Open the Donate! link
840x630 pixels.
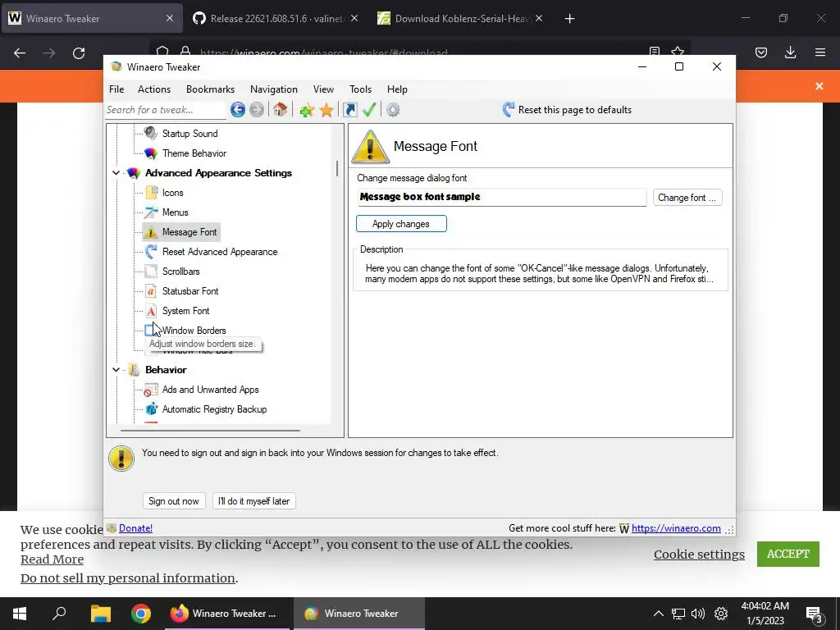tap(135, 528)
